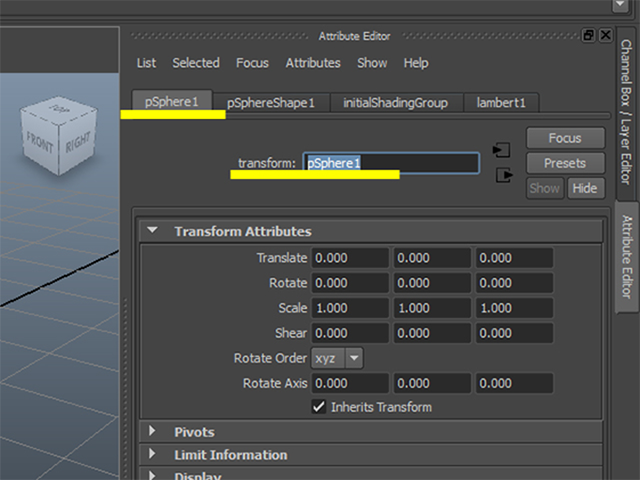The height and width of the screenshot is (480, 640).
Task: Click the Show button
Action: [x=545, y=188]
